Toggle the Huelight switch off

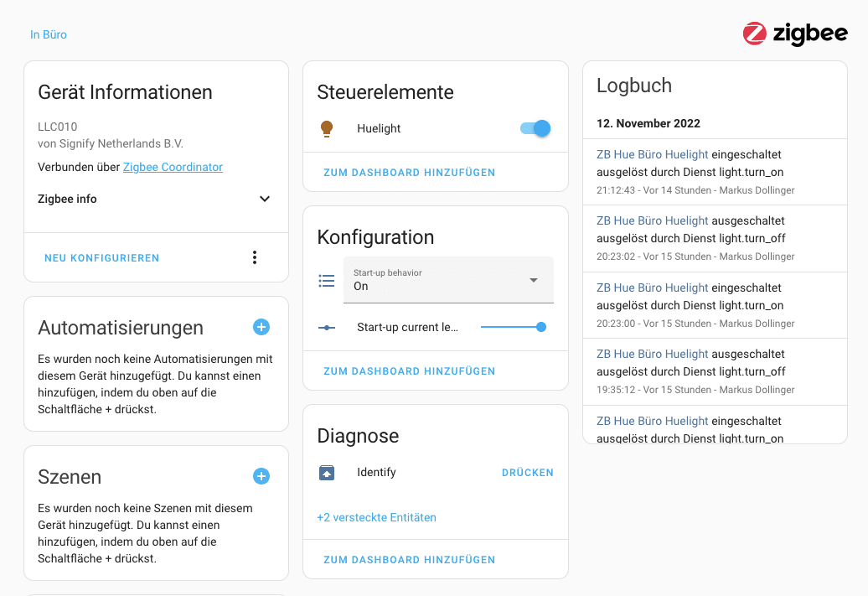tap(535, 128)
